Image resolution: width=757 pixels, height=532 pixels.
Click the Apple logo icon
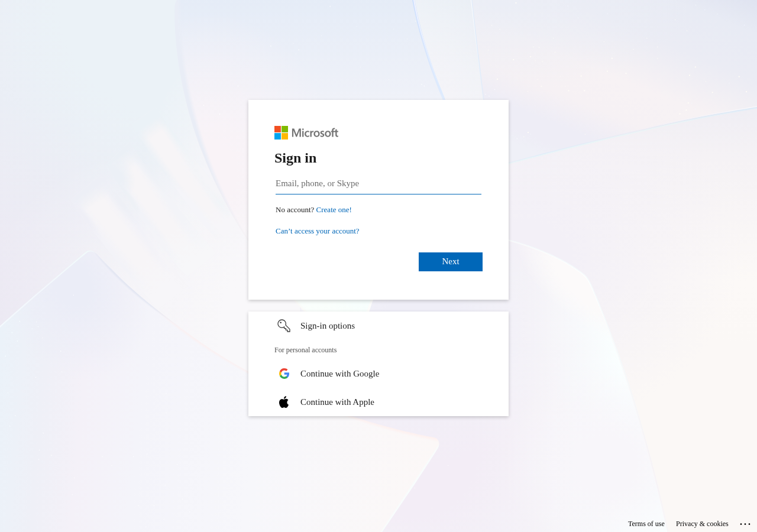(284, 402)
